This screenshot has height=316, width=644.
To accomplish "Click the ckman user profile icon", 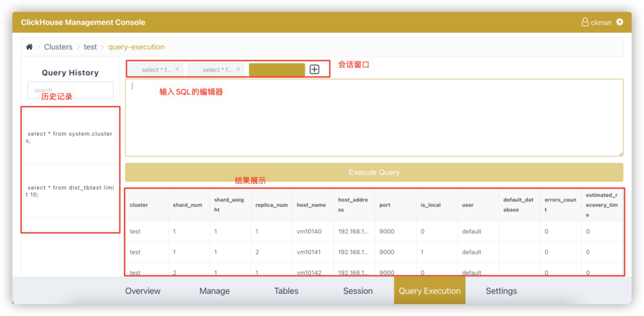I will (x=585, y=22).
